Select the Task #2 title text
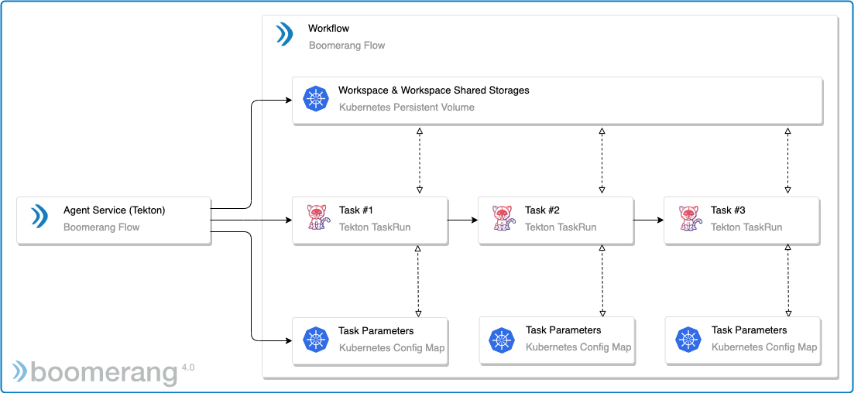Screen dimensions: 868x393 click(x=542, y=210)
